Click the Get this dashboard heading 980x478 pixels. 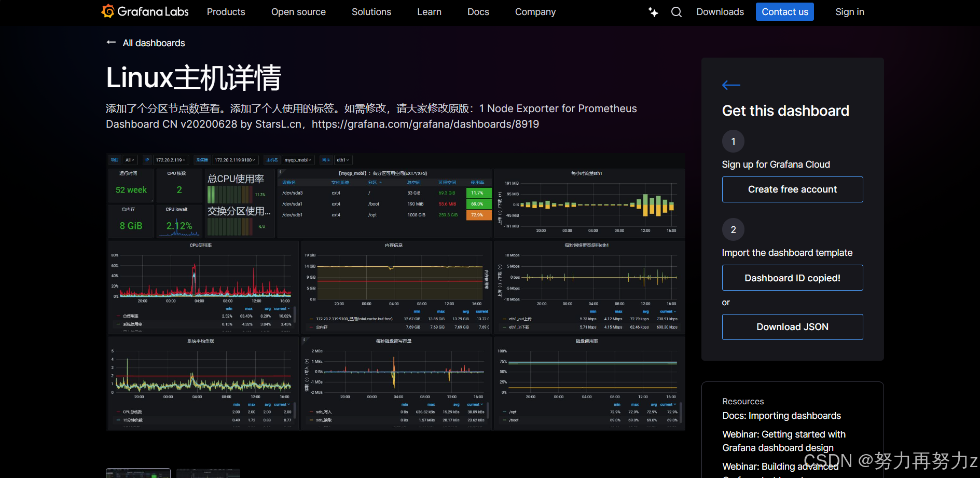[785, 111]
